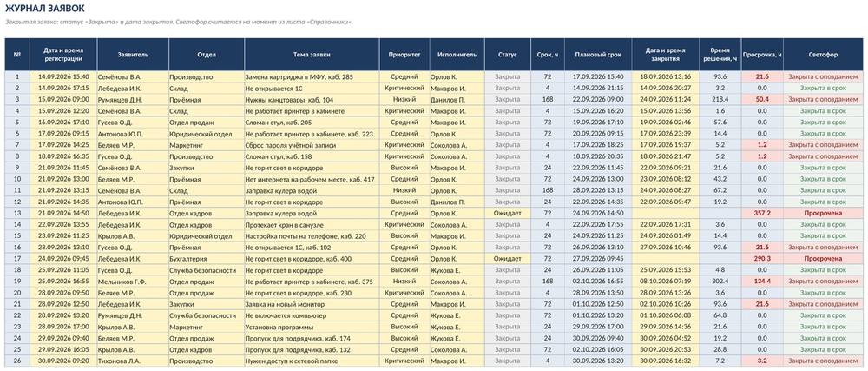Click overdue value '3.2' in row 26
This screenshot has height=371, width=868.
[x=762, y=361]
